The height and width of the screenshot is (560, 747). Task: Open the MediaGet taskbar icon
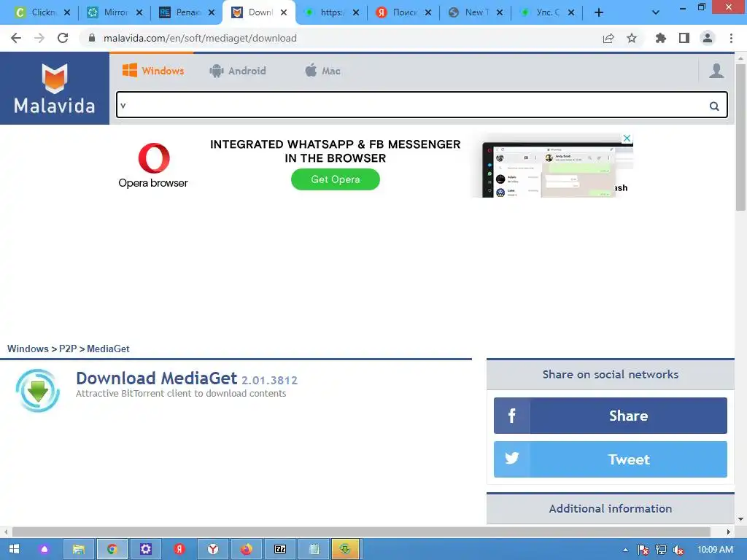(x=345, y=549)
